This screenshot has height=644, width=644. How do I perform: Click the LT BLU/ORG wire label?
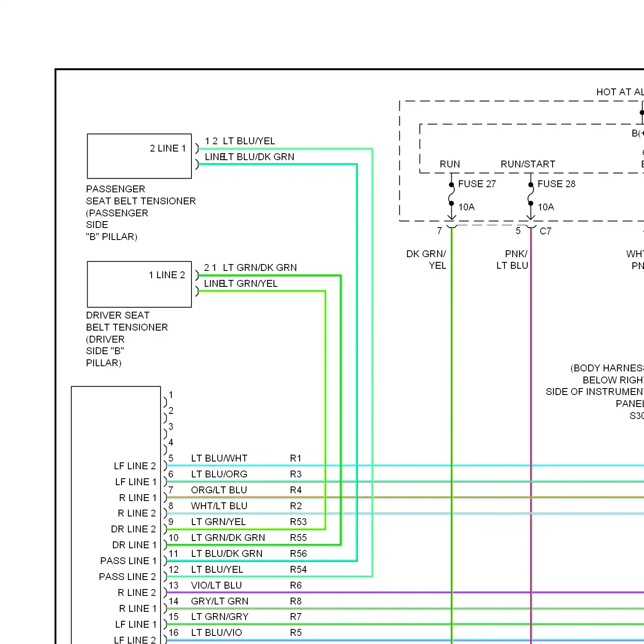pos(219,474)
